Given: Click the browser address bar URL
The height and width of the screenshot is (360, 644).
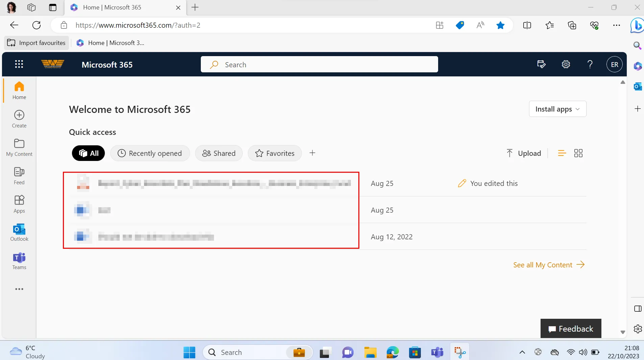Looking at the screenshot, I should point(138,25).
